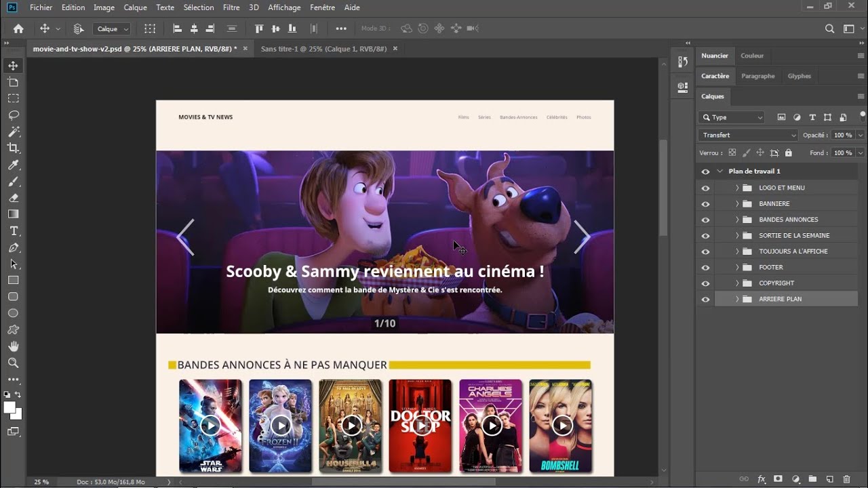This screenshot has width=868, height=488.
Task: Select the Rectangular Marquee tool
Action: tap(13, 98)
